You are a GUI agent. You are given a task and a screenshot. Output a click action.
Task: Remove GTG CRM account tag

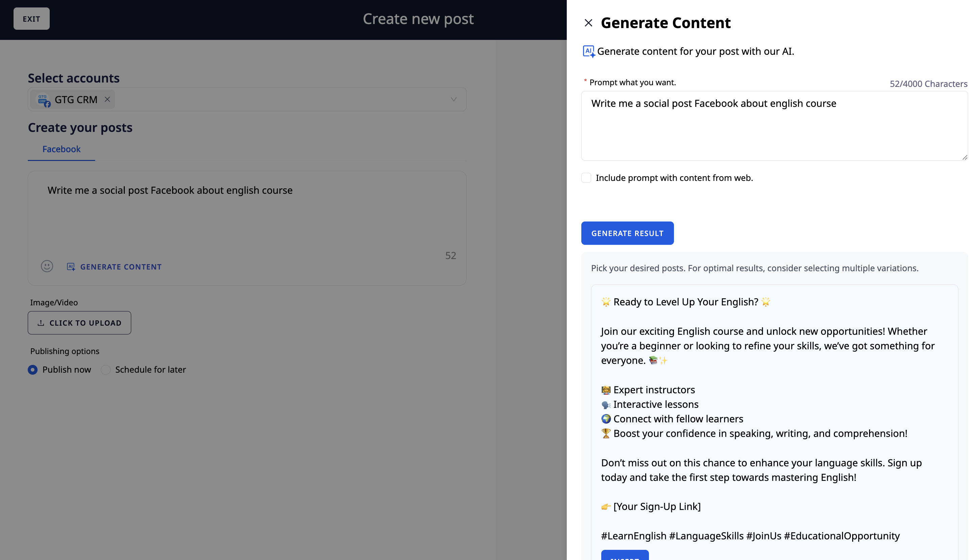(107, 100)
